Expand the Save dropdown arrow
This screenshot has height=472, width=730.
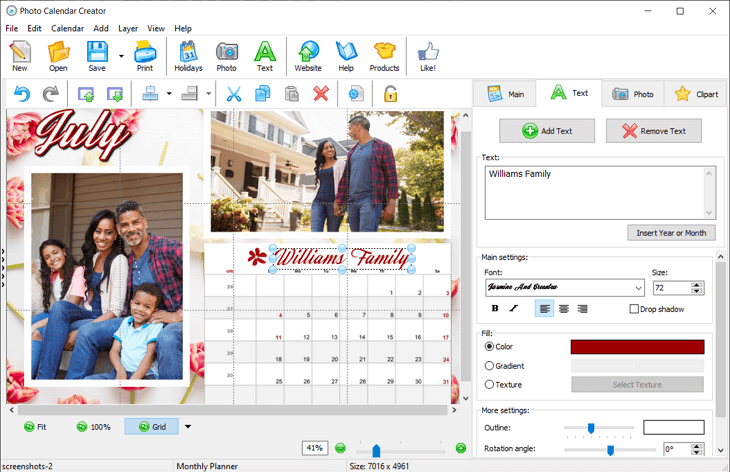tap(121, 56)
